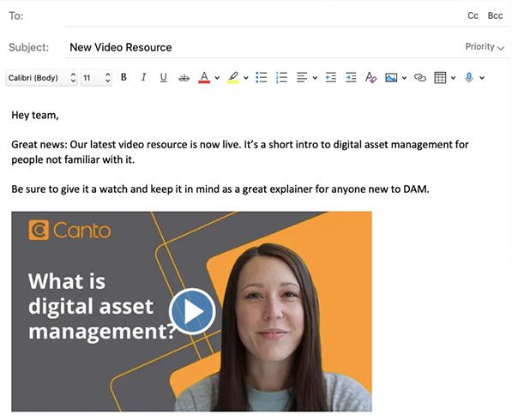Screen dimensions: 512x420
Task: Increase paragraph indent
Action: tap(351, 78)
